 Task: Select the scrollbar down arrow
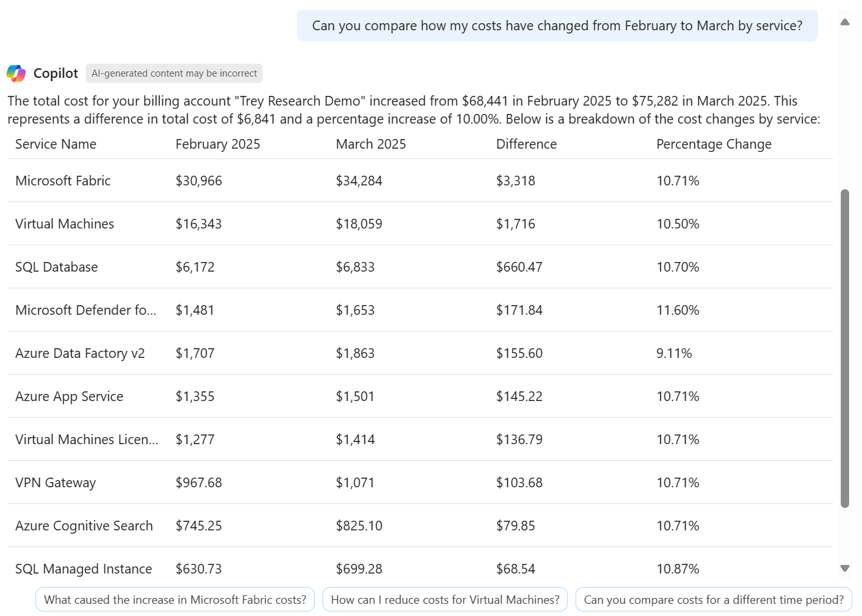point(845,568)
